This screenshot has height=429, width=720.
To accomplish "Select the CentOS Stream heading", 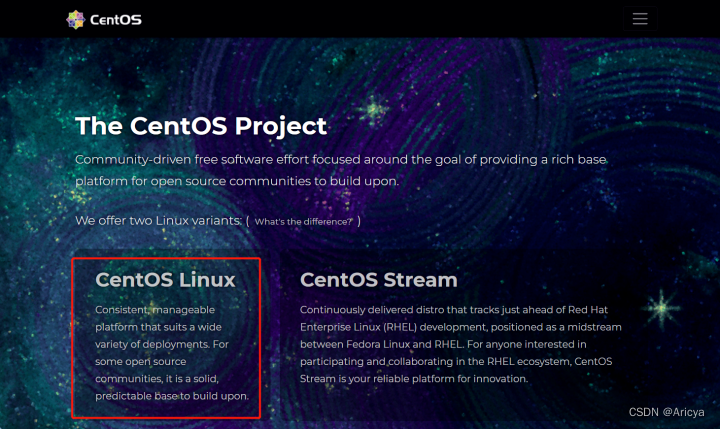I will [379, 280].
